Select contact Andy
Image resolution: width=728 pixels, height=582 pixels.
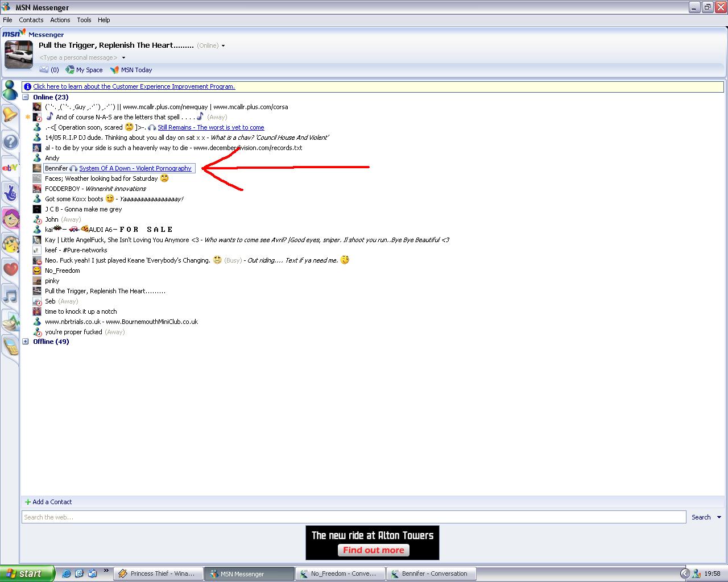click(x=52, y=158)
